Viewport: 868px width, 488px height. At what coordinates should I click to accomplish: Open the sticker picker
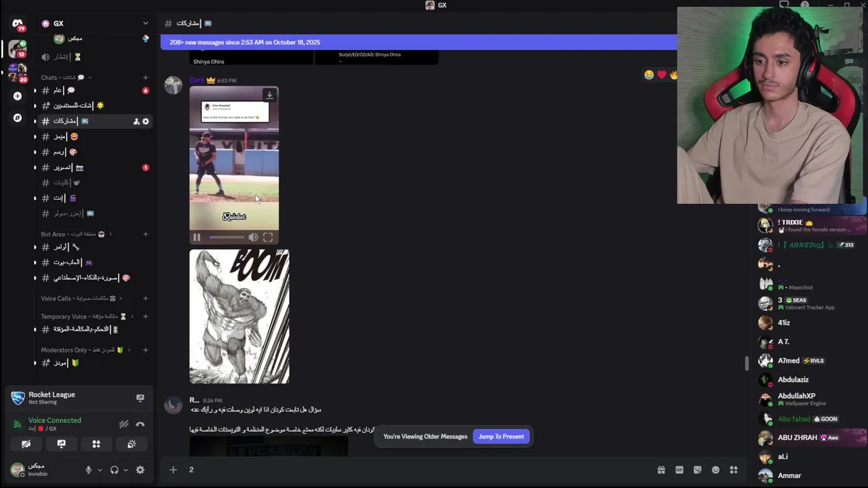pos(697,470)
